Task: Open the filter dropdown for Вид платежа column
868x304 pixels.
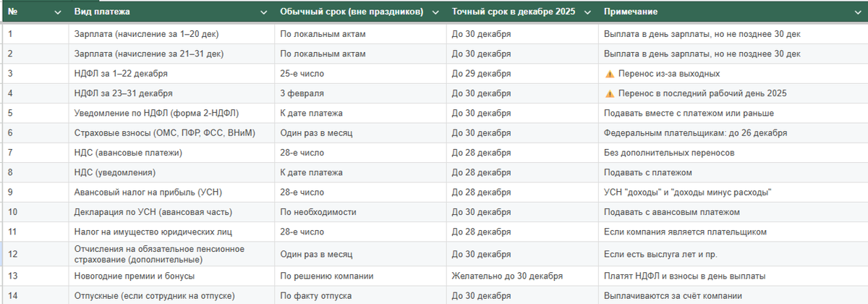Action: (265, 12)
